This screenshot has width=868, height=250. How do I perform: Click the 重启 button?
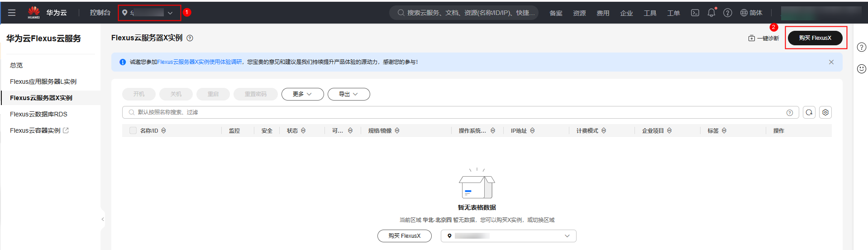213,94
